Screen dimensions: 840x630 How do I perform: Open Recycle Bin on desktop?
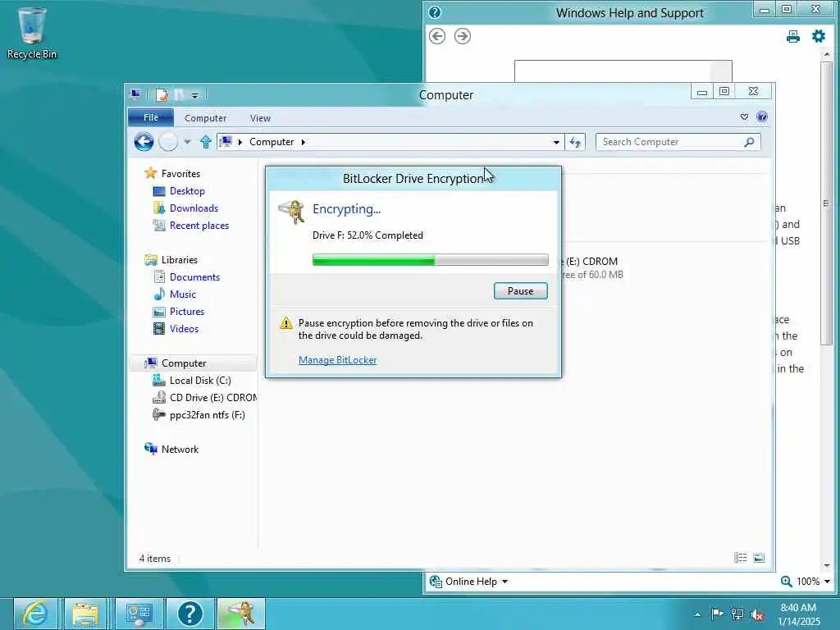[x=32, y=33]
